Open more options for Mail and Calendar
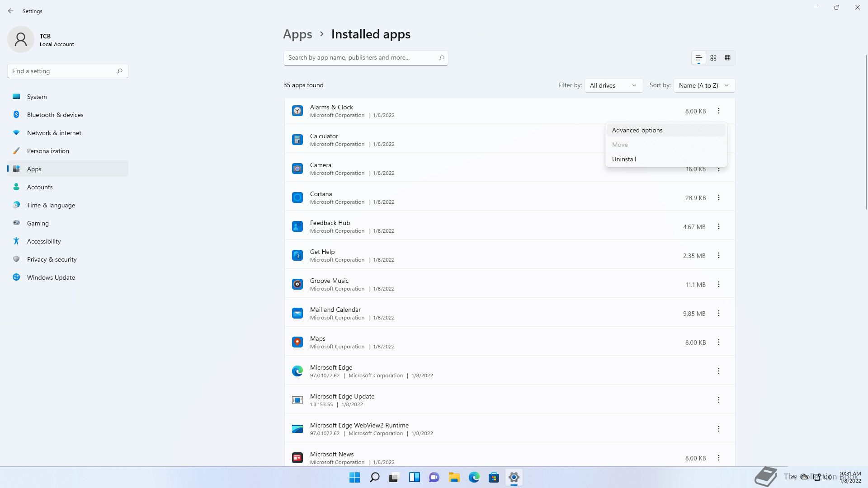 coord(719,313)
